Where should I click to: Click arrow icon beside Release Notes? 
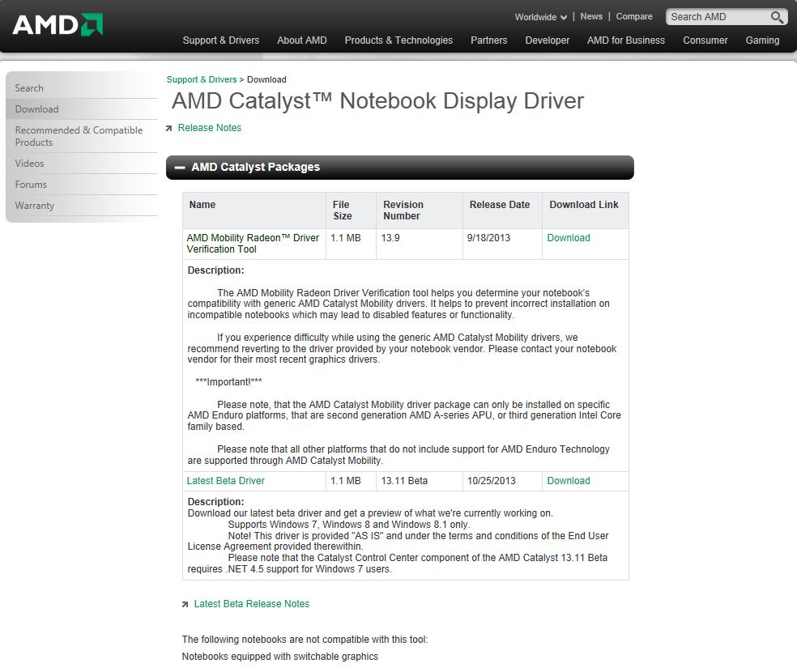pos(168,129)
